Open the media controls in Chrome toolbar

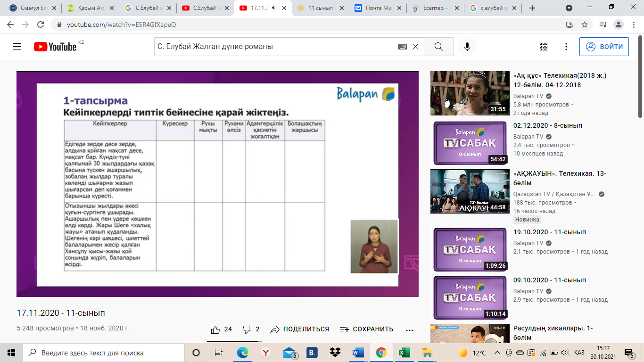(x=603, y=25)
